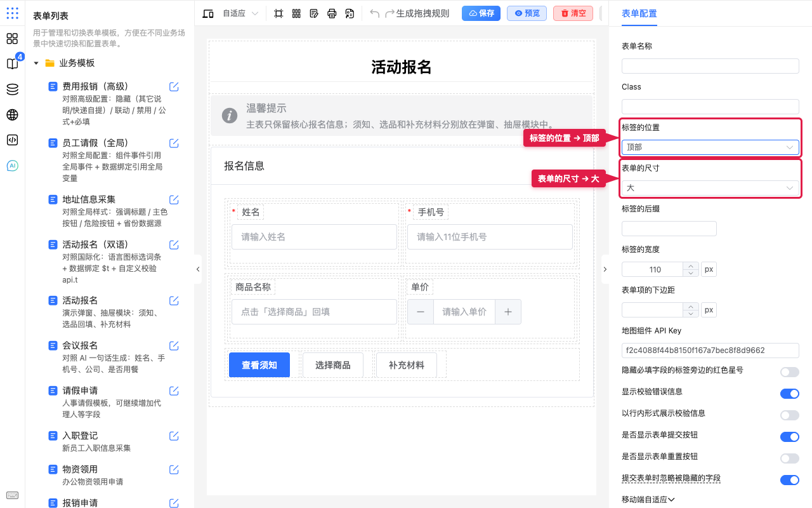Image resolution: width=812 pixels, height=508 pixels.
Task: Edit the 入职登记 template
Action: (174, 436)
